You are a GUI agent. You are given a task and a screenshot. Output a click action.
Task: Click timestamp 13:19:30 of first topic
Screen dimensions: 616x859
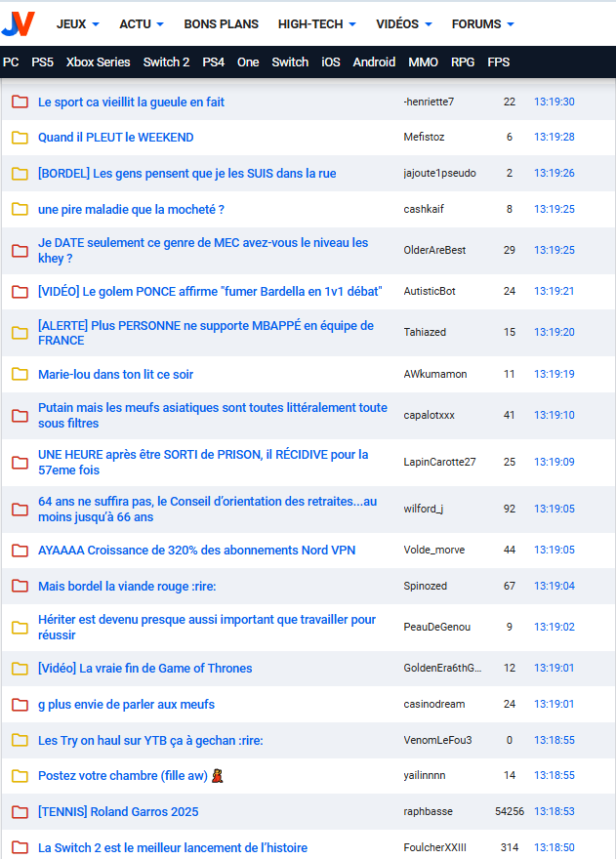point(554,102)
